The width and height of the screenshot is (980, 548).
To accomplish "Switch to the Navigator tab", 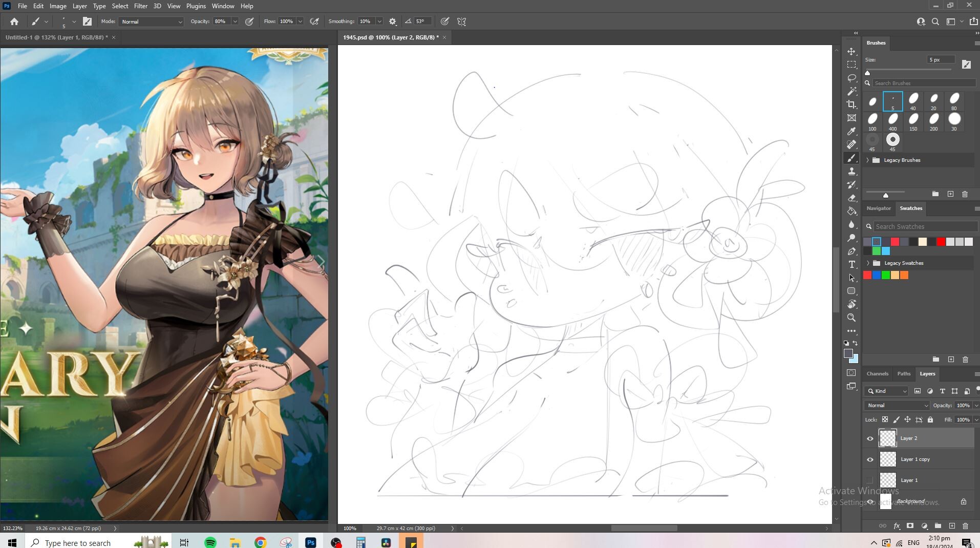I will click(x=879, y=208).
